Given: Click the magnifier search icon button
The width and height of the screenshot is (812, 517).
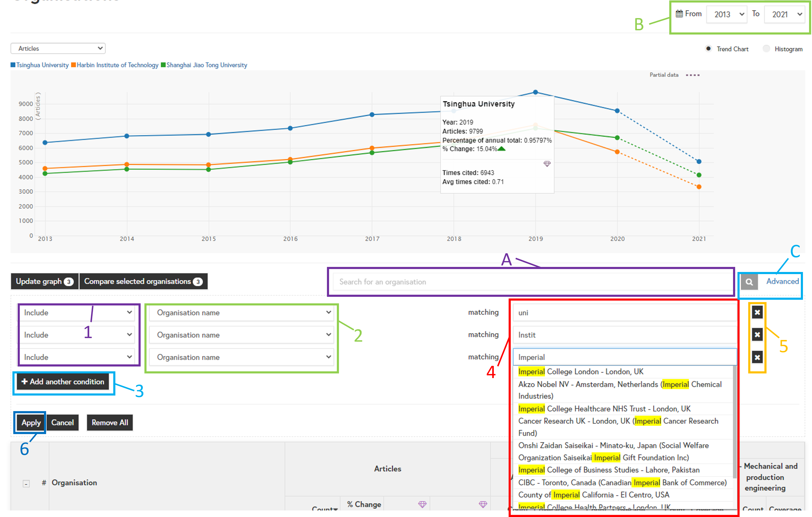Looking at the screenshot, I should pyautogui.click(x=749, y=282).
